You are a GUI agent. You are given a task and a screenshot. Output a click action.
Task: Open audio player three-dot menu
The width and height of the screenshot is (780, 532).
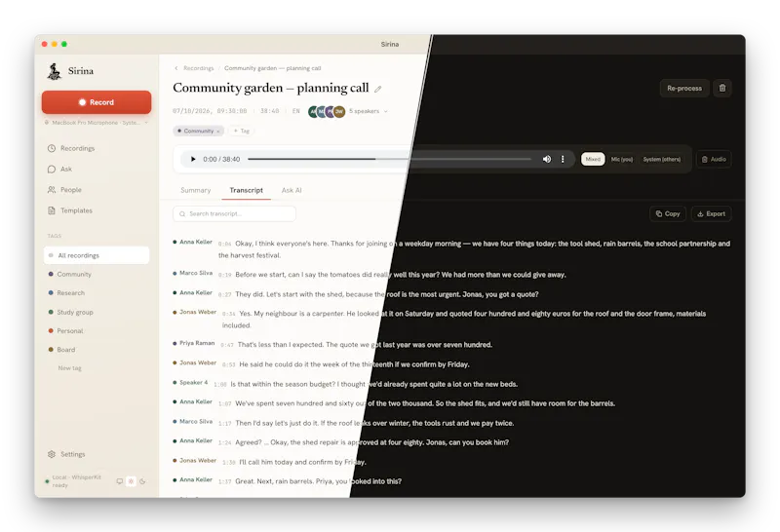563,159
